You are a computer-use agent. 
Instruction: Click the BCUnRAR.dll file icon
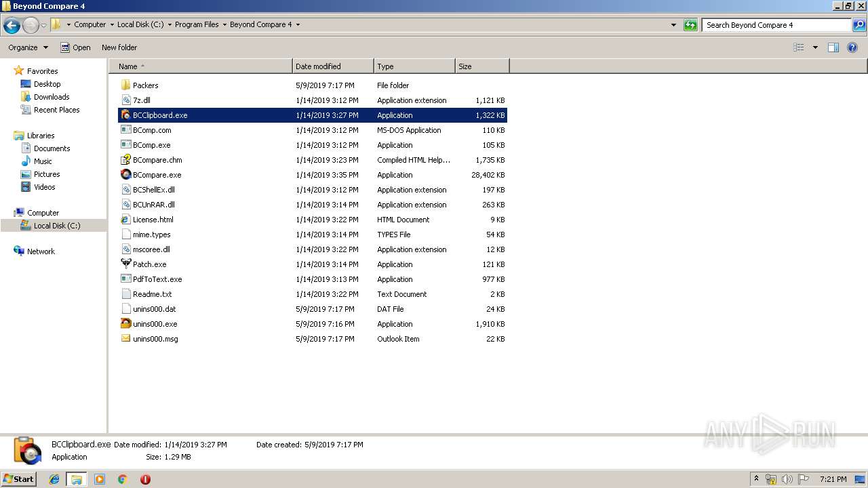(125, 204)
